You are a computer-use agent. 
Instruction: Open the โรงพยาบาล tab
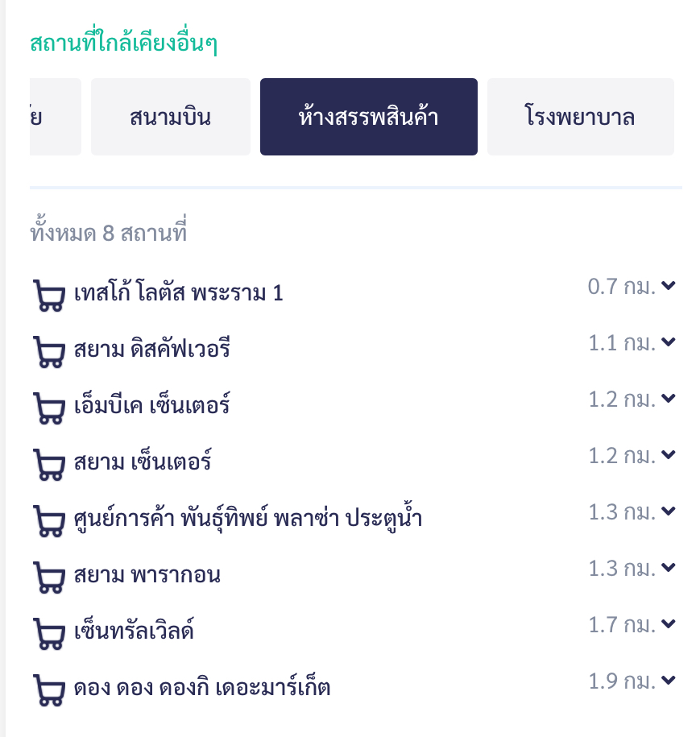pyautogui.click(x=580, y=117)
